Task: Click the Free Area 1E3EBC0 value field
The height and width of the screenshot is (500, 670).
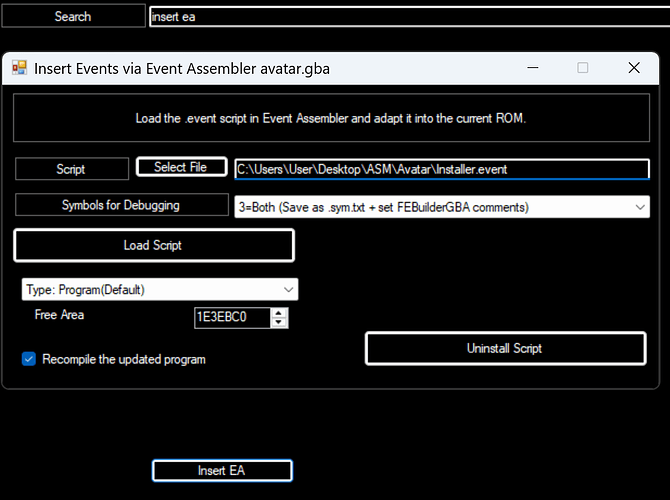Action: tap(232, 318)
